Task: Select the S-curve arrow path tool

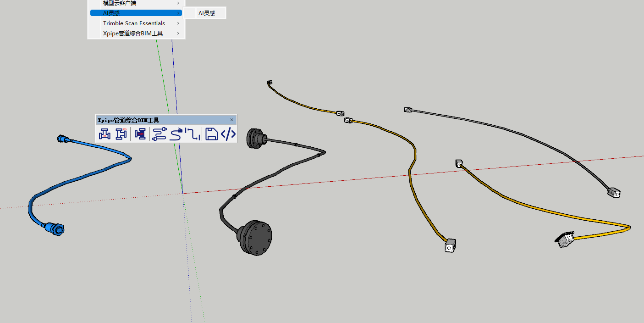Action: [x=176, y=134]
